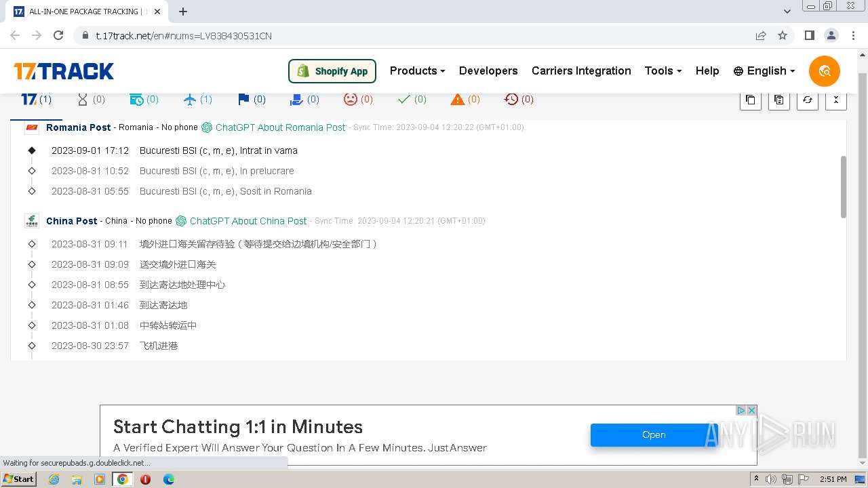The height and width of the screenshot is (488, 868).
Task: Click the Romania Post carrier logo
Action: click(x=32, y=127)
